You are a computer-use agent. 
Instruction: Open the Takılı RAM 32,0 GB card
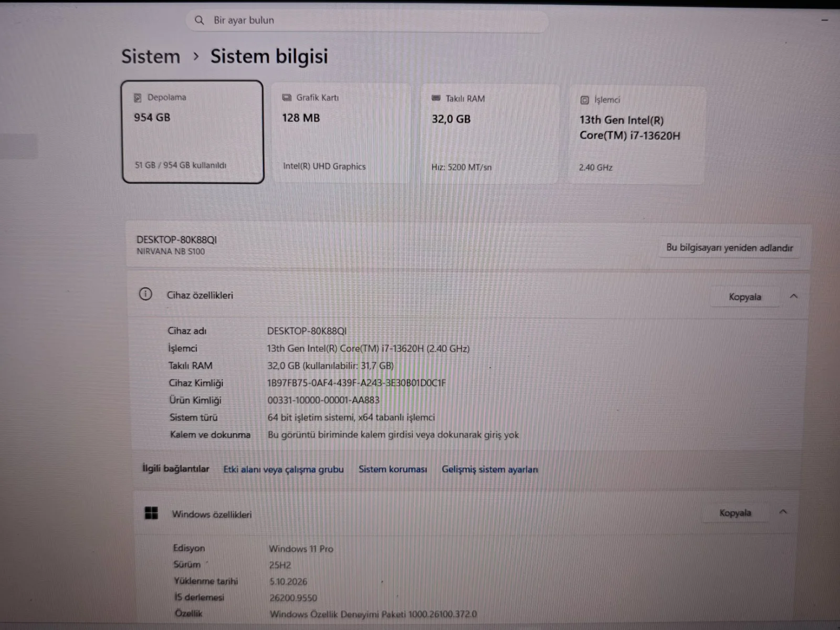click(x=489, y=134)
